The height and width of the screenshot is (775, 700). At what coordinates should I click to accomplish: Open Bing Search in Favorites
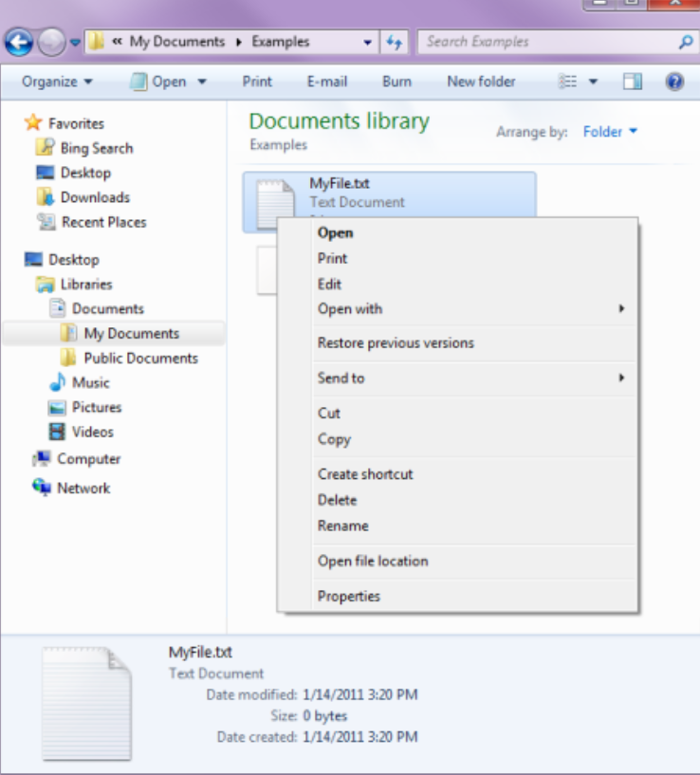(96, 148)
